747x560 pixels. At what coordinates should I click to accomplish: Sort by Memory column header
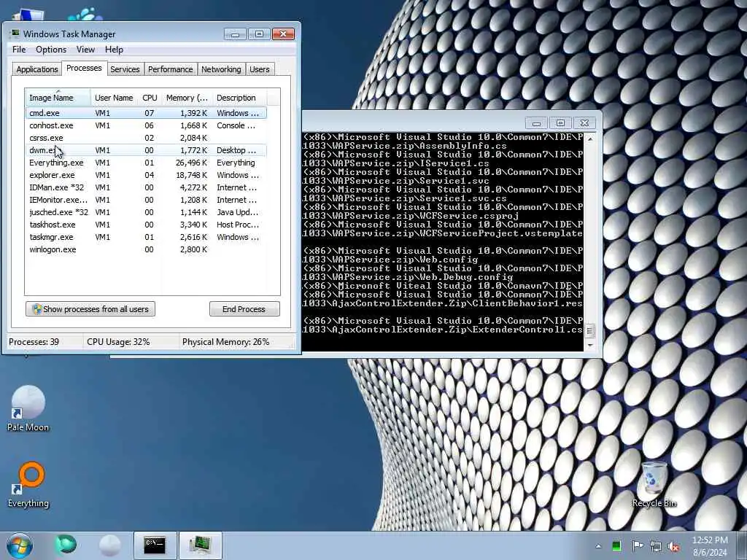(187, 98)
